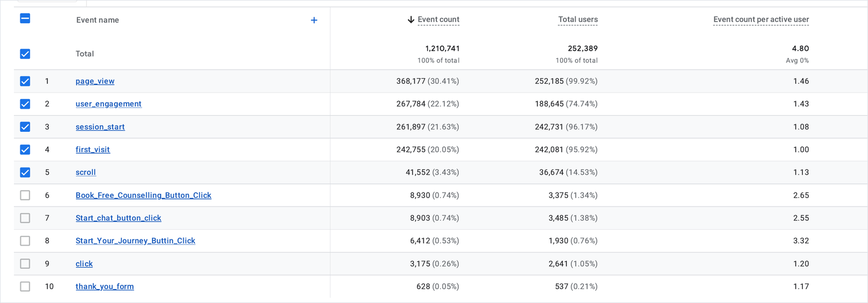Click the Total row label
This screenshot has height=303, width=868.
[x=85, y=54]
